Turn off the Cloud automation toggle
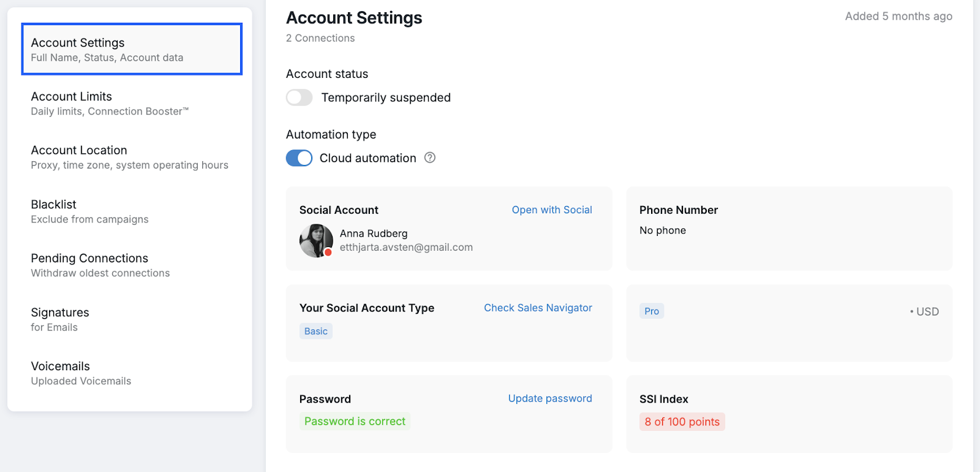This screenshot has height=472, width=980. click(x=300, y=158)
